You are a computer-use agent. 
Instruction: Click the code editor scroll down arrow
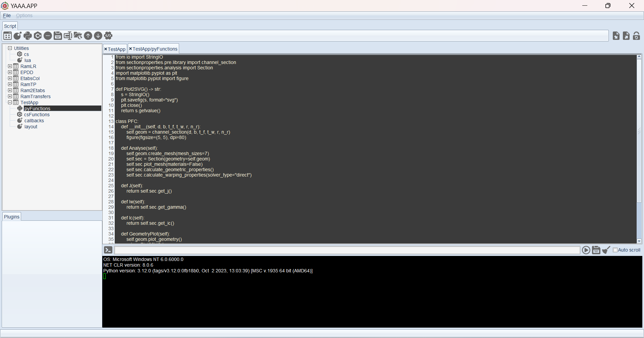coord(639,241)
